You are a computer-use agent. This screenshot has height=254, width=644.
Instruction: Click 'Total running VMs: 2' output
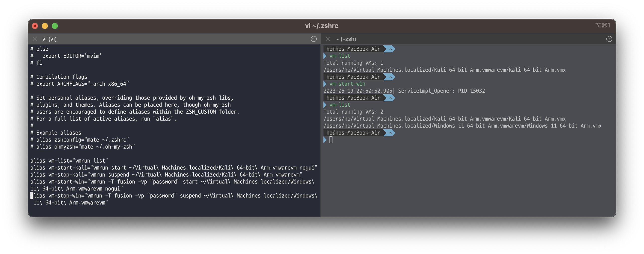(x=353, y=112)
